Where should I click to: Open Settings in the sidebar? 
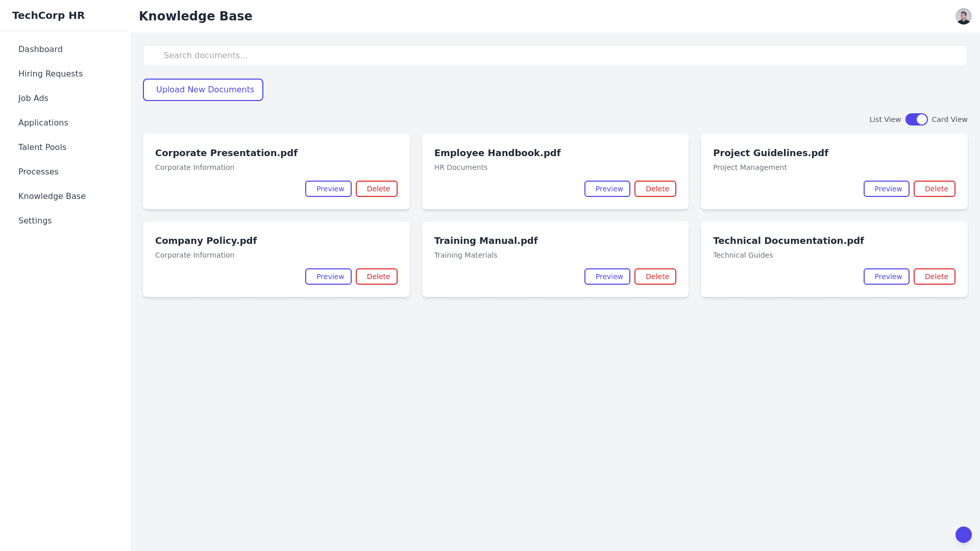tap(35, 221)
